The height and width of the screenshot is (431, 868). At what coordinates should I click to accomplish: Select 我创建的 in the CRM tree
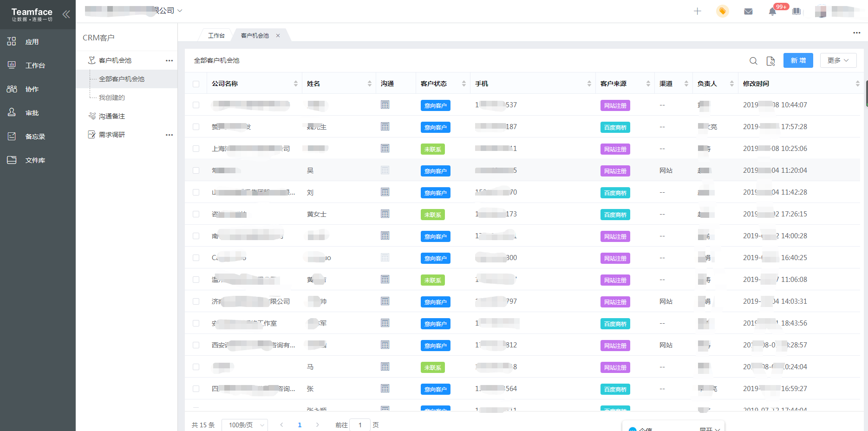pyautogui.click(x=112, y=98)
